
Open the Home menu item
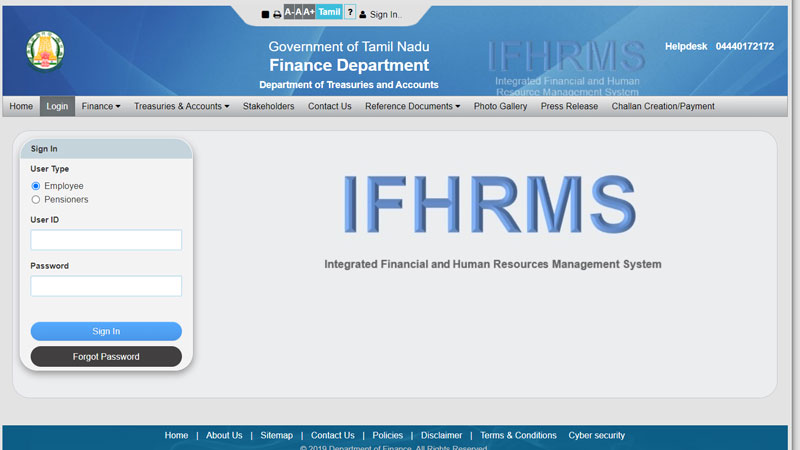(21, 106)
